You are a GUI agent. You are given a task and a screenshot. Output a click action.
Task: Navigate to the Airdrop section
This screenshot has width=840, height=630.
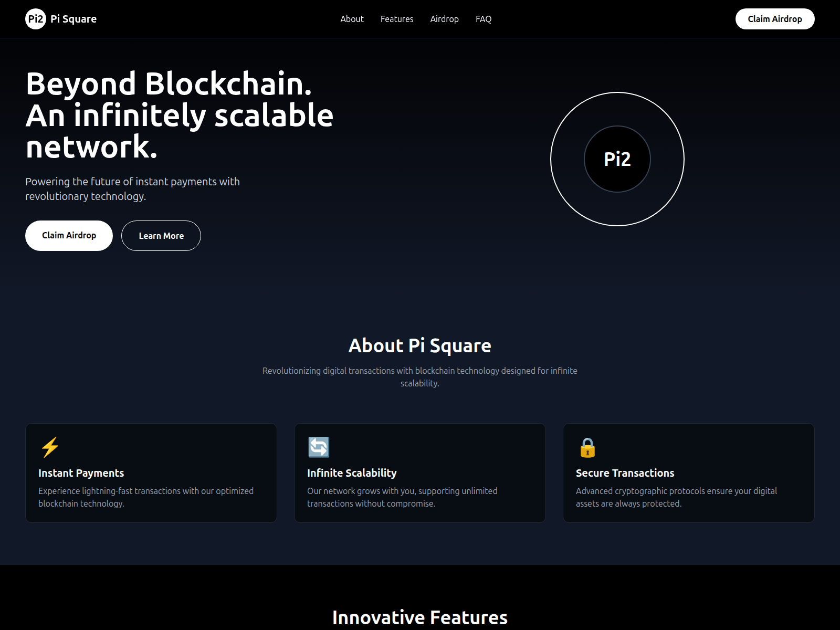[444, 19]
